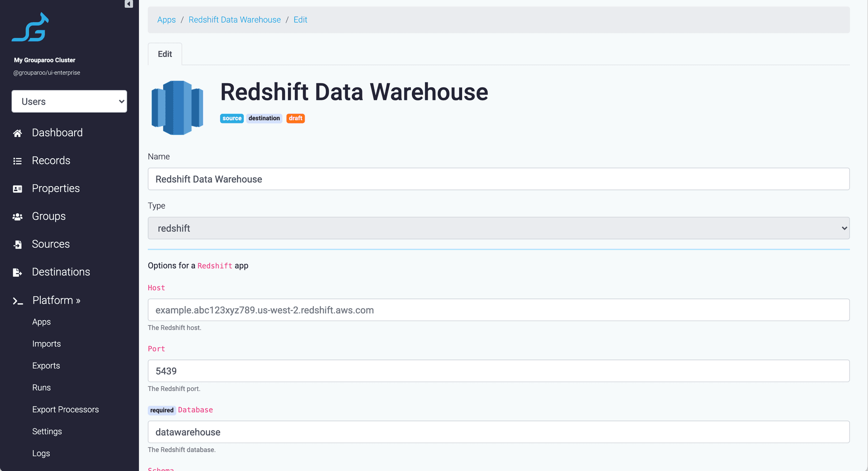Screen dimensions: 868x471
Task: Click the pink Port field label
Action: [156, 349]
